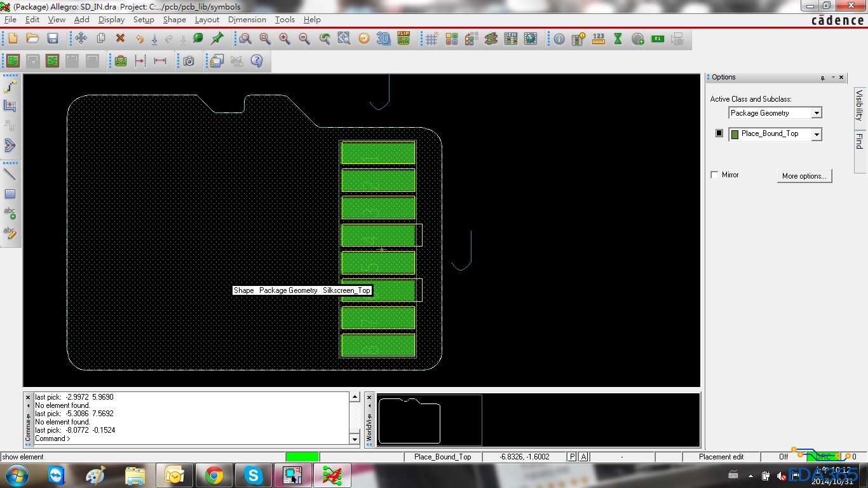Open TeamViewer from the taskbar

(57, 475)
